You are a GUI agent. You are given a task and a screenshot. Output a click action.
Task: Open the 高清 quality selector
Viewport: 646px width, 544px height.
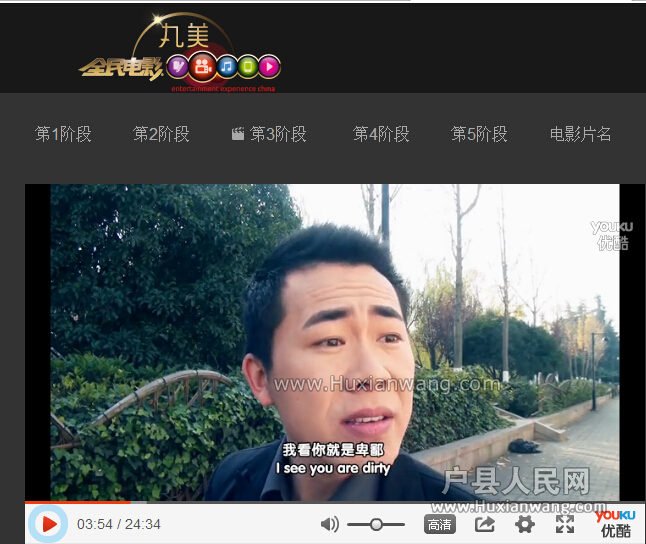[x=440, y=524]
